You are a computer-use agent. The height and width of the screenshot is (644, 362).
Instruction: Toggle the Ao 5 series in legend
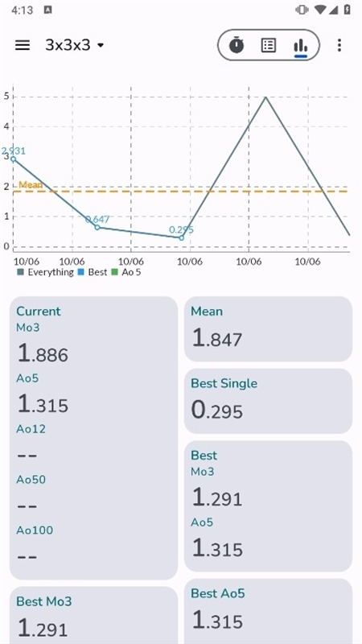126,272
